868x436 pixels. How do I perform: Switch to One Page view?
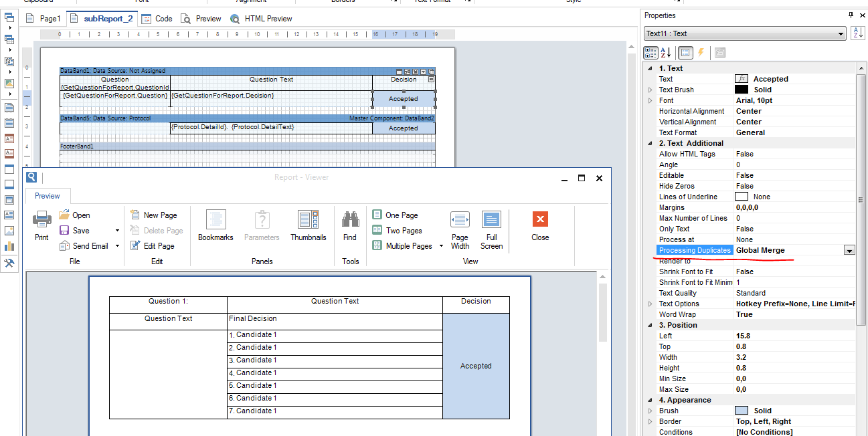[395, 215]
